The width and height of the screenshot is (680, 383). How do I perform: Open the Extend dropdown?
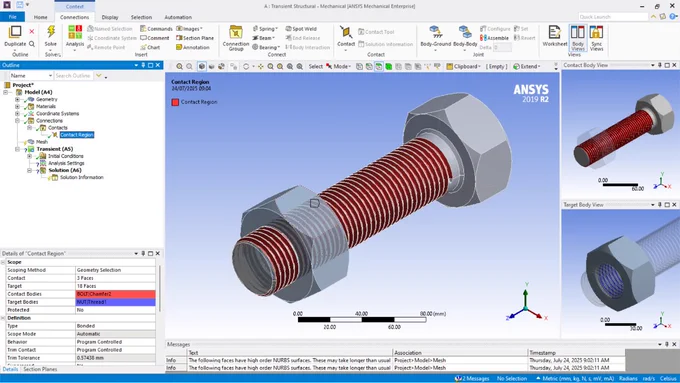527,66
